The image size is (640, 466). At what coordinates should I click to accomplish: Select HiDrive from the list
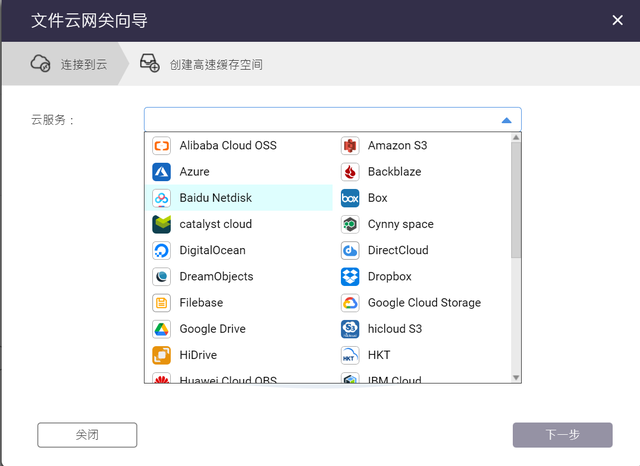pos(239,355)
